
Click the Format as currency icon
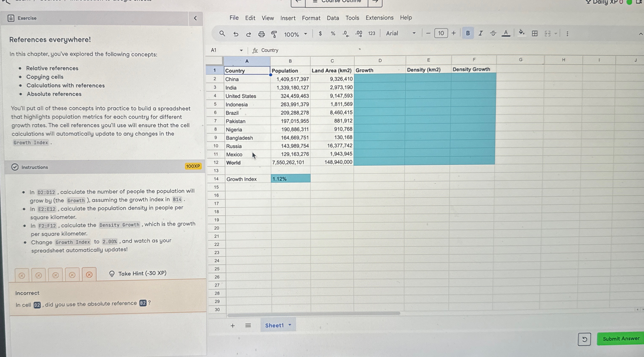coord(320,33)
